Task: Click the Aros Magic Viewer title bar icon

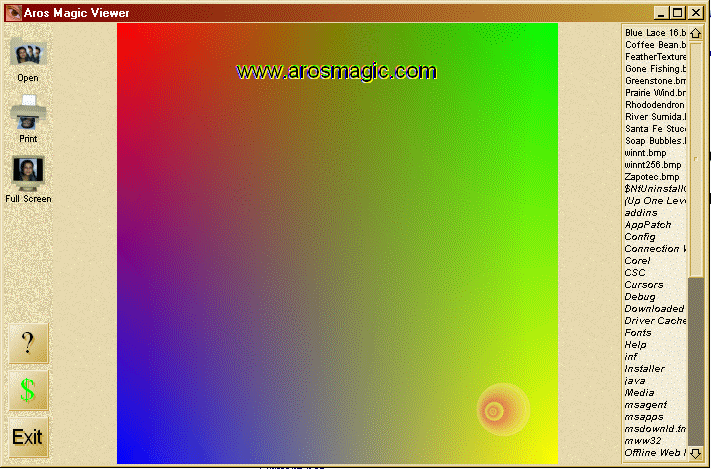Action: [x=14, y=13]
